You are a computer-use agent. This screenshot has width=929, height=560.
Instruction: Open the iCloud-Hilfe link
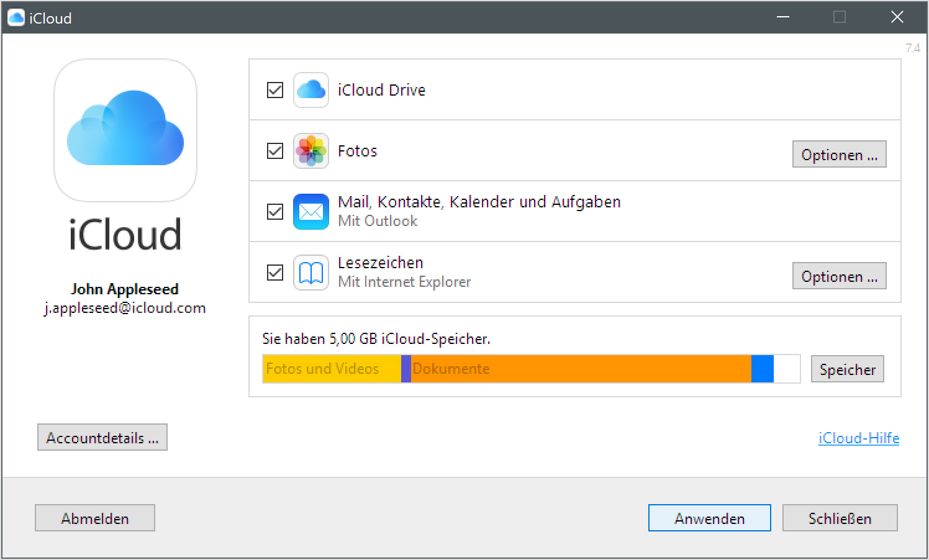[859, 438]
